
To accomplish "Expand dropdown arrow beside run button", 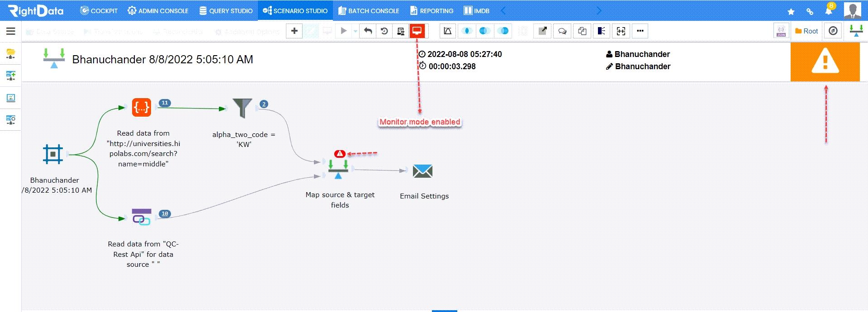I will pyautogui.click(x=355, y=31).
